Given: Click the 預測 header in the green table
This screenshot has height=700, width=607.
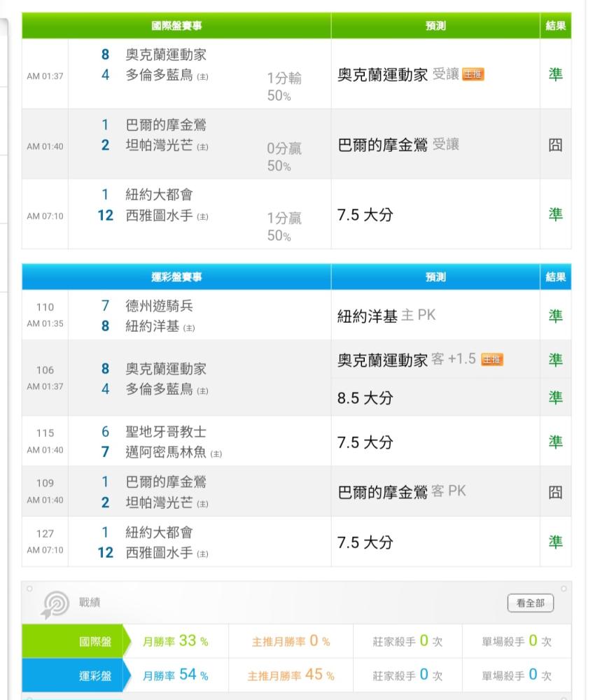Looking at the screenshot, I should (435, 26).
